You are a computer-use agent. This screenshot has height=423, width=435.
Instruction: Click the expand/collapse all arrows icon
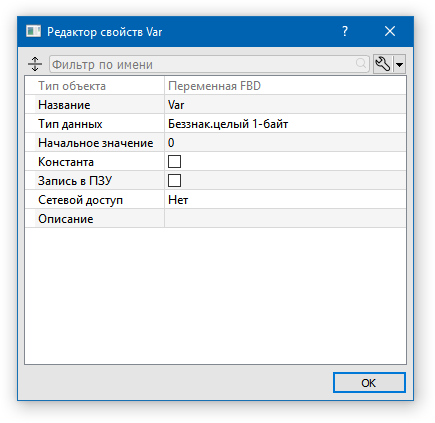tap(35, 64)
